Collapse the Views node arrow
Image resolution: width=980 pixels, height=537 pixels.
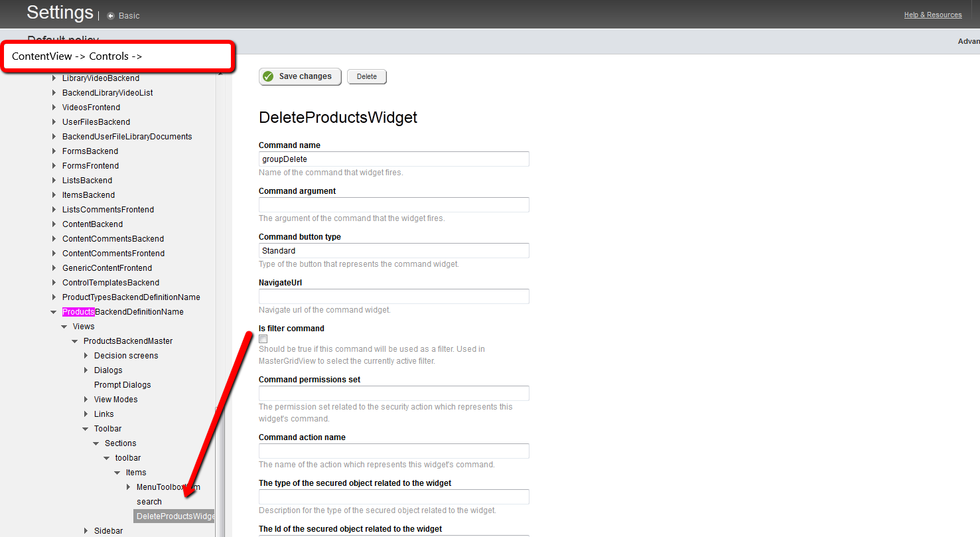coord(64,327)
